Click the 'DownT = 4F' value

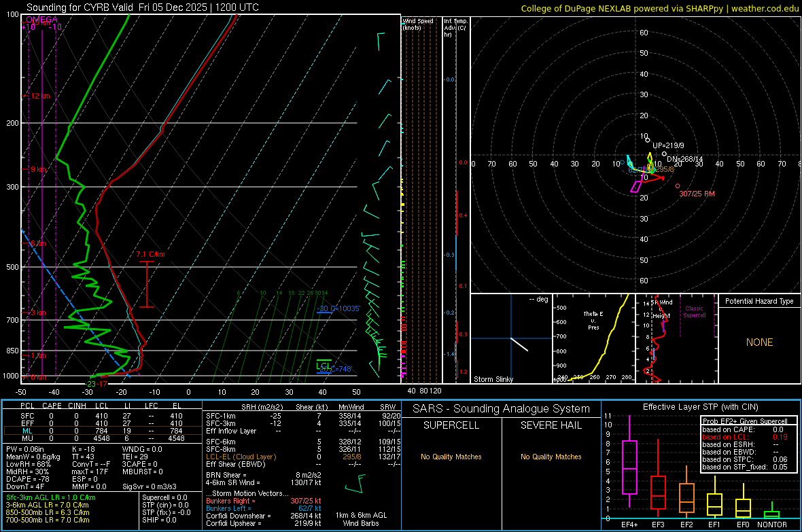[x=25, y=486]
